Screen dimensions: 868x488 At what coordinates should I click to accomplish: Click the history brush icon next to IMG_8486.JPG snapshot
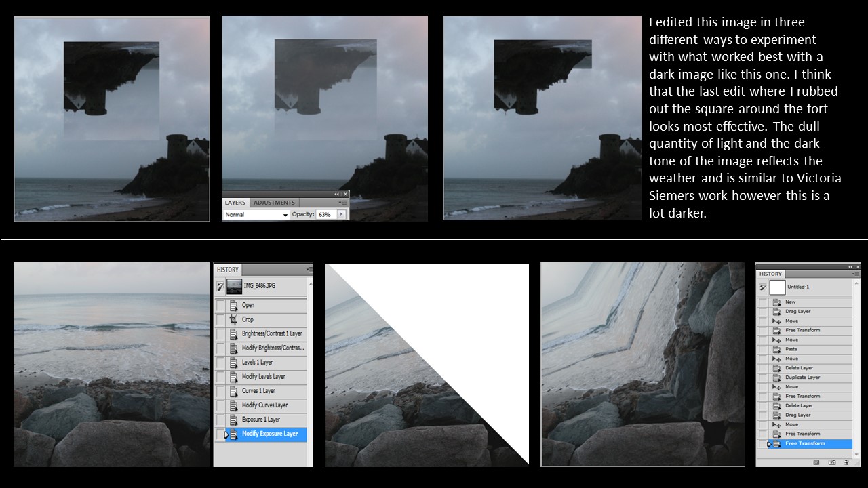coord(220,286)
